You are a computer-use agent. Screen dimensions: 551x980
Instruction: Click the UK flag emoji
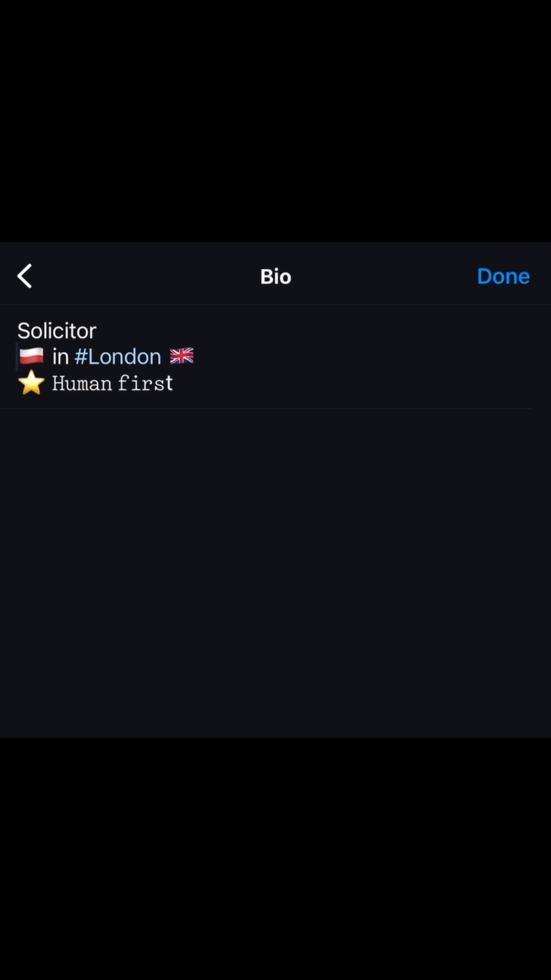click(182, 356)
